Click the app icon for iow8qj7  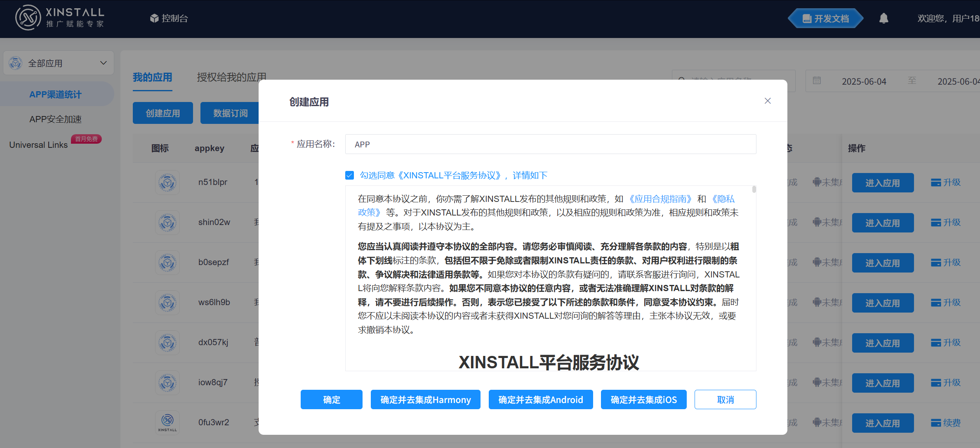point(167,383)
